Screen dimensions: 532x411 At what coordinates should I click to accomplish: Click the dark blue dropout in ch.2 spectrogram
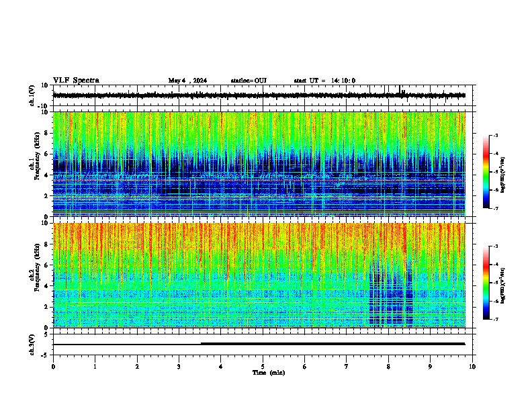coord(391,295)
